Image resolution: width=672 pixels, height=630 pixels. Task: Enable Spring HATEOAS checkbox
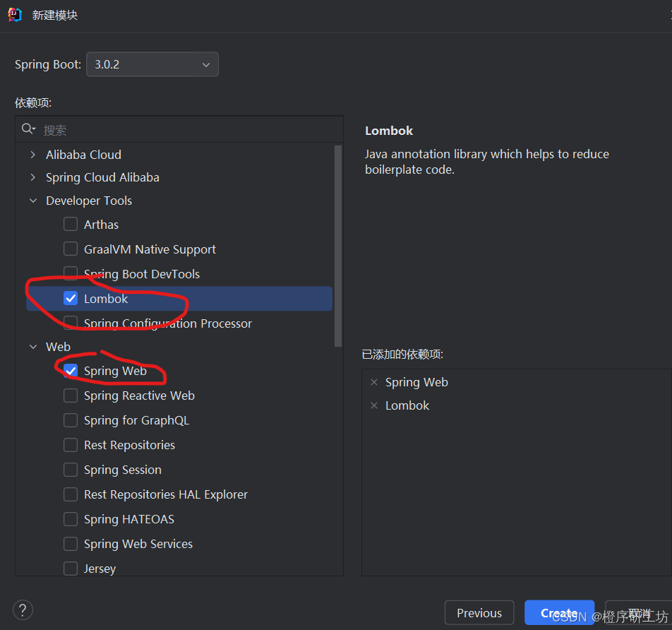71,519
